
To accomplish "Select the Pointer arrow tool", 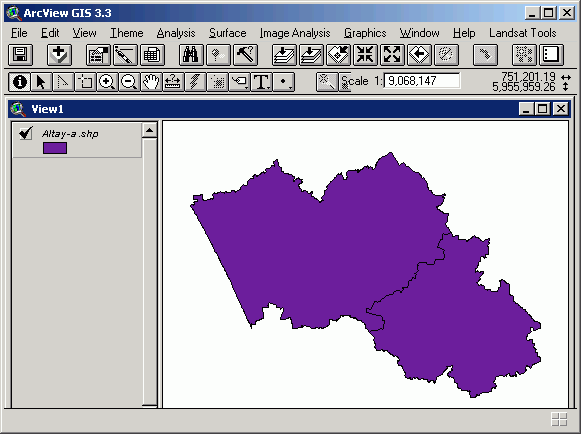I will pyautogui.click(x=41, y=82).
